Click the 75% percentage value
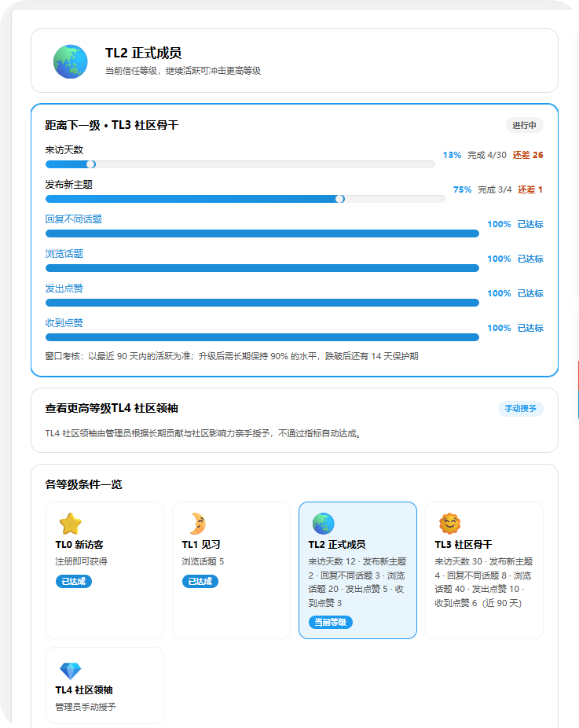Viewport: 579px width, 728px height. [x=462, y=189]
